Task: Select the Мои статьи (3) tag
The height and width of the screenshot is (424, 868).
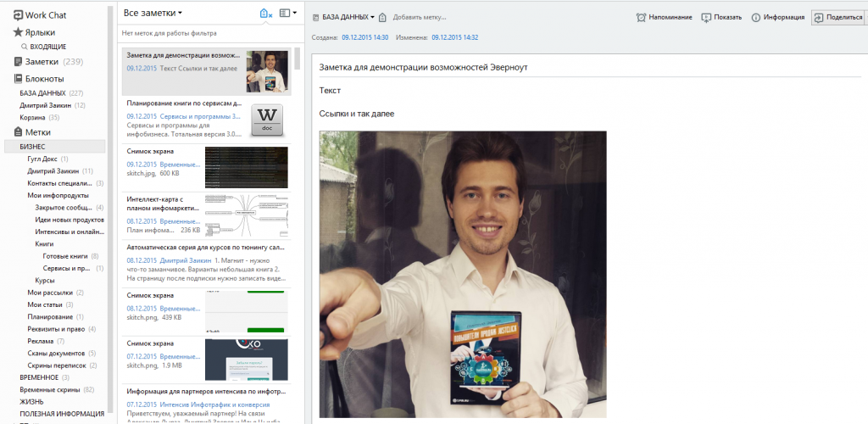Action: [50, 304]
